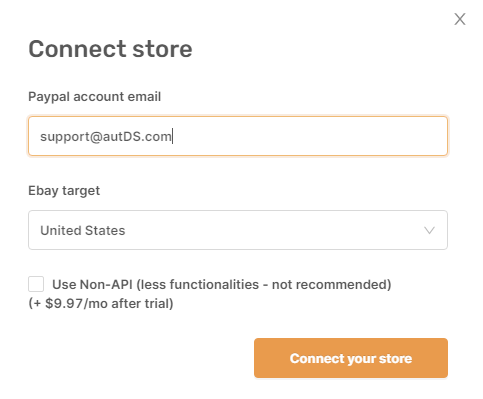Click the Paypal account email label
The image size is (483, 399).
tap(95, 97)
